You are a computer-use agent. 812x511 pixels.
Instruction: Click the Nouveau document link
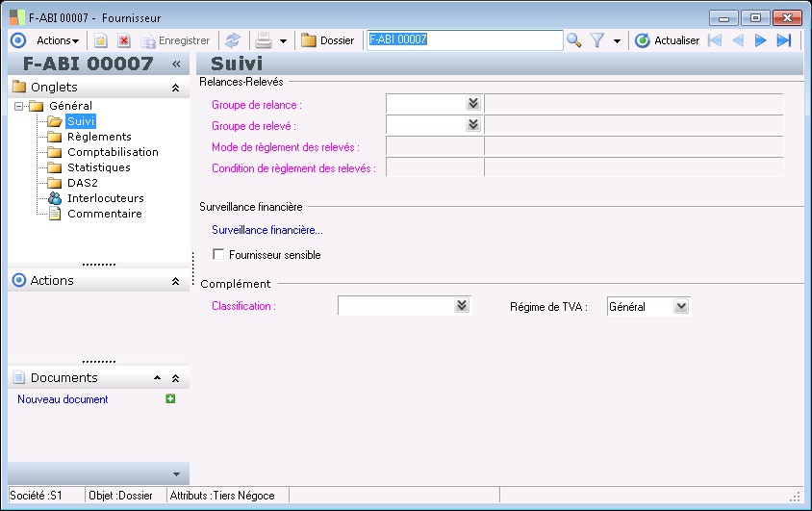pos(63,399)
